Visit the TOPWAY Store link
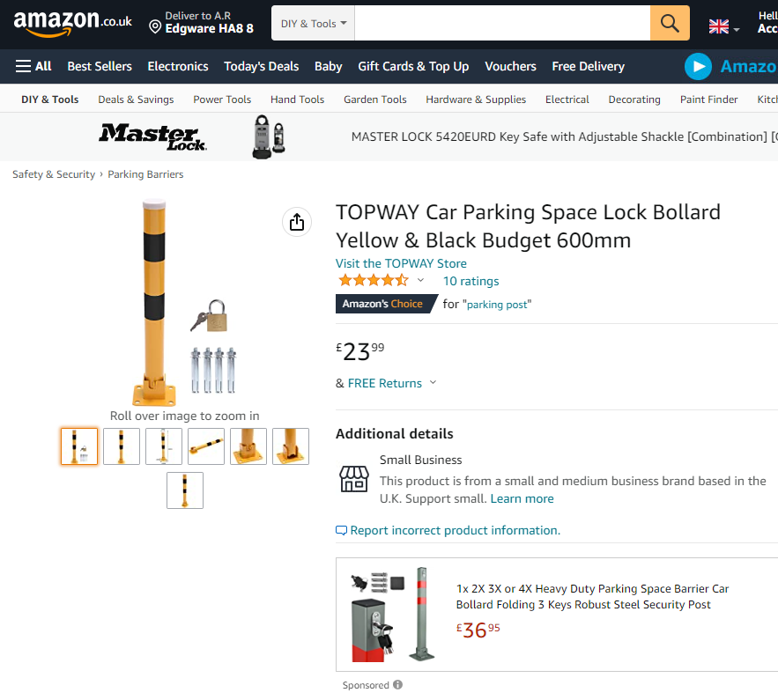This screenshot has height=700, width=778. pos(401,263)
